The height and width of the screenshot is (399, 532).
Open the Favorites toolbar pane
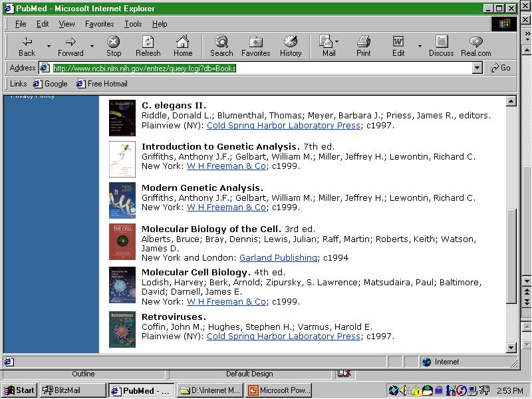[x=256, y=46]
